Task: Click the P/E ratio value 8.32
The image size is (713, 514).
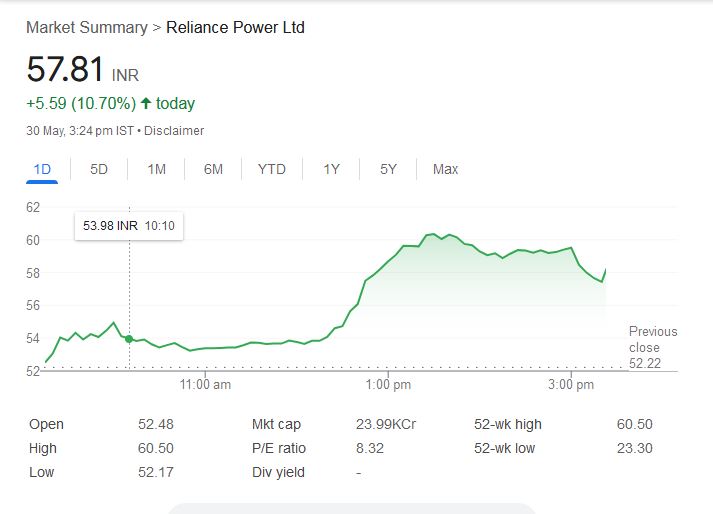Action: 370,448
